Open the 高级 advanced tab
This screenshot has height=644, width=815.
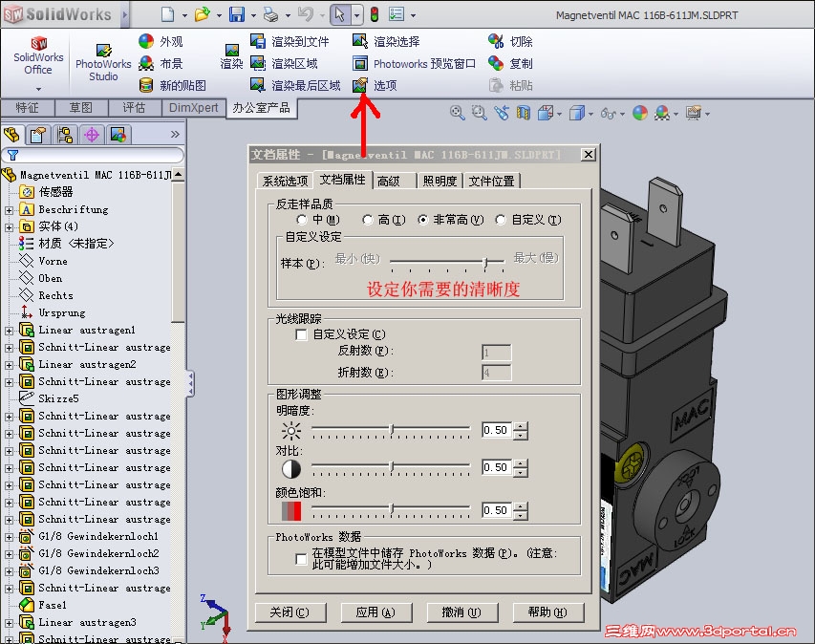point(394,181)
